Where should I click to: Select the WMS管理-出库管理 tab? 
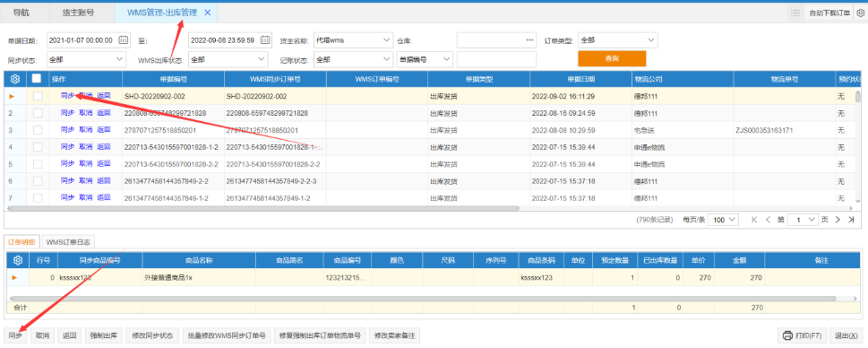coord(161,13)
